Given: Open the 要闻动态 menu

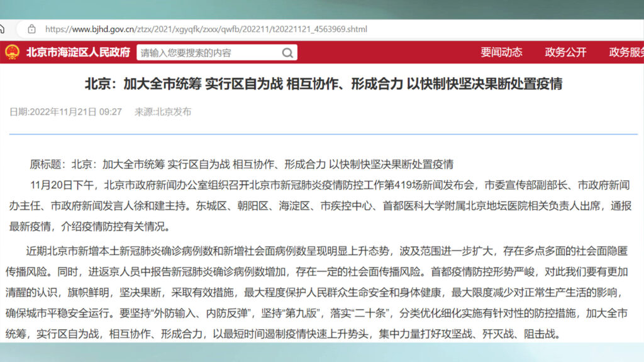Looking at the screenshot, I should pos(501,52).
